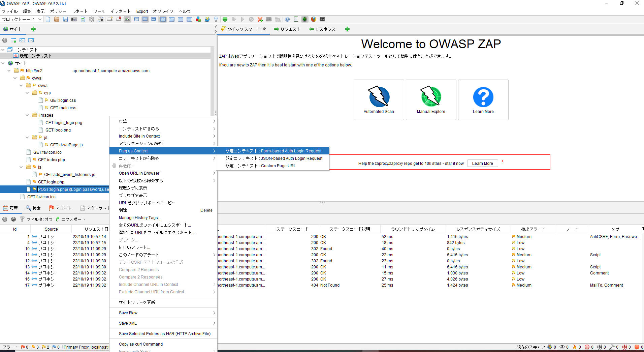Collapse the css folder node

pos(27,93)
